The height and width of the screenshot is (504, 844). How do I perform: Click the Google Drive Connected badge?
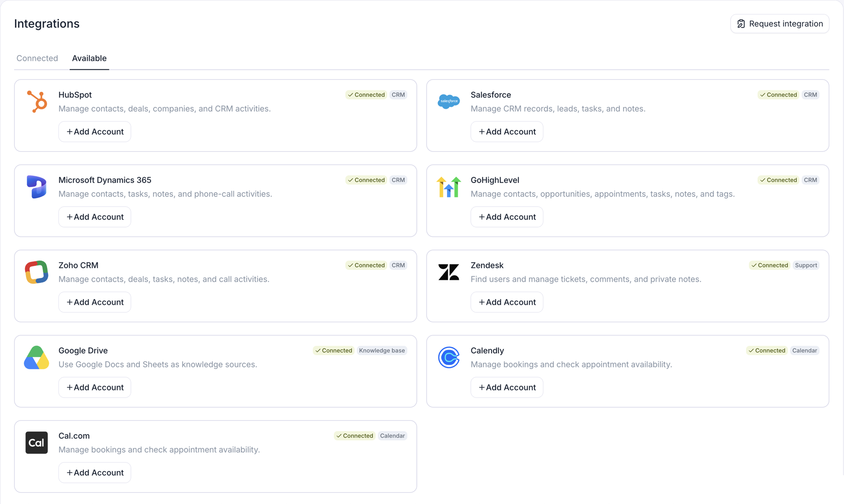tap(333, 350)
